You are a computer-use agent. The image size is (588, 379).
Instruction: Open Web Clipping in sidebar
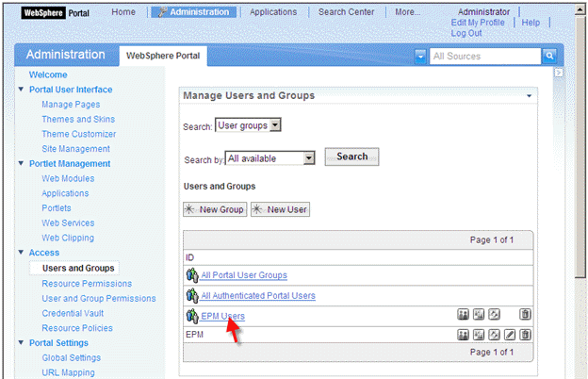pos(68,238)
